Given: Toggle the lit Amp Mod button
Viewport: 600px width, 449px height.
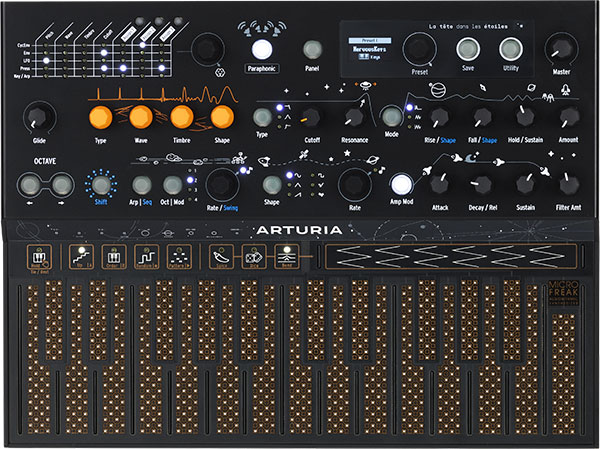Looking at the screenshot, I should [x=401, y=184].
